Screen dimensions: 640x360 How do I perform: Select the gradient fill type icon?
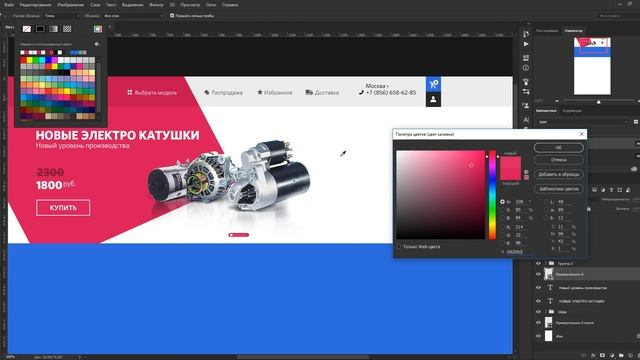coord(53,29)
